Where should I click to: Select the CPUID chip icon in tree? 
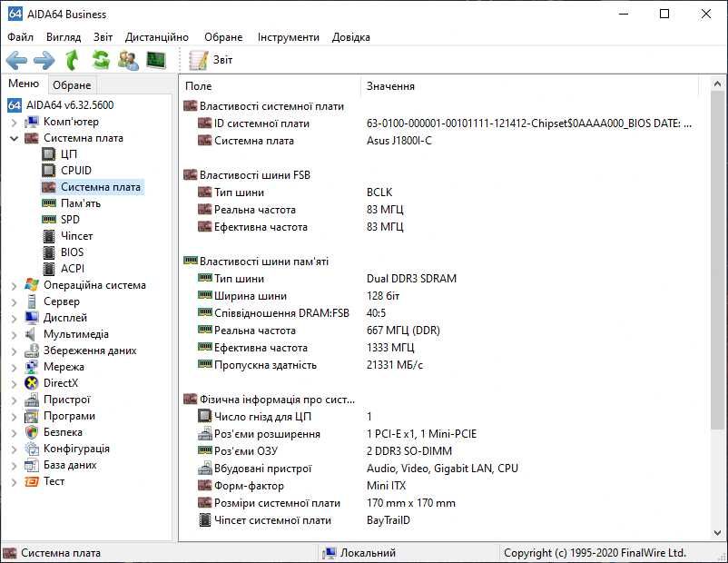point(48,171)
